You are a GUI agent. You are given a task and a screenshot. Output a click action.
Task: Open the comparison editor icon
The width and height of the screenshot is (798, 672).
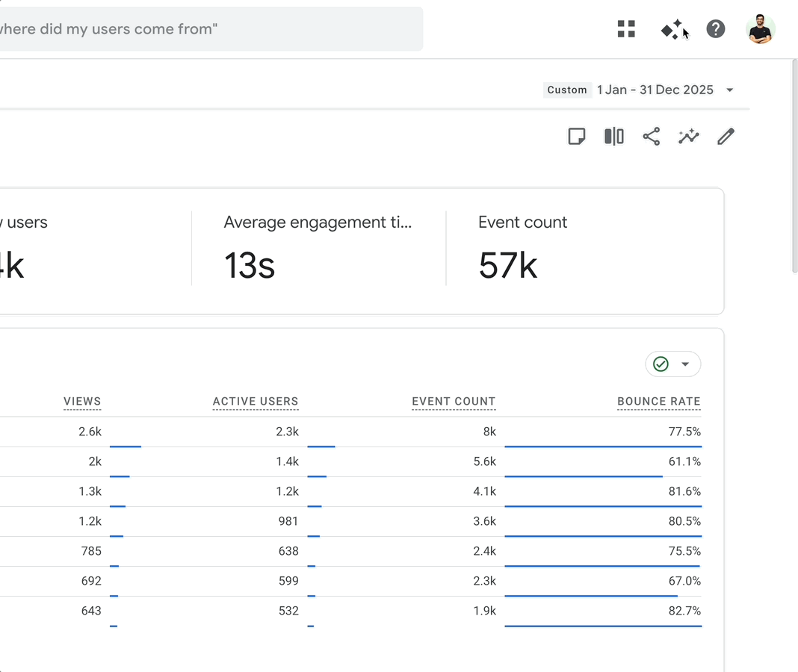tap(613, 136)
